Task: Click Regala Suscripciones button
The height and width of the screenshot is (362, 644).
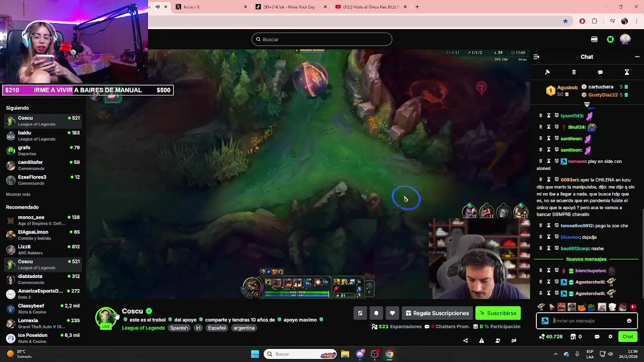Action: [x=437, y=313]
